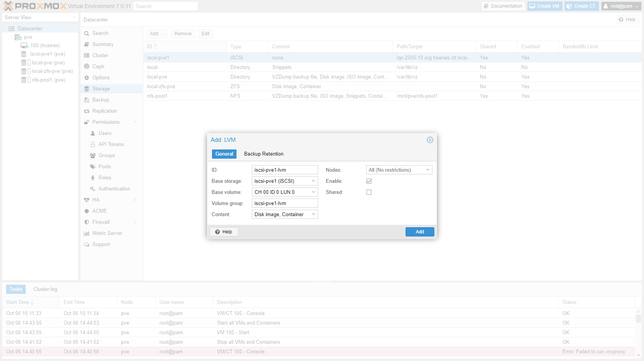Click the Permissions unlock icon

[87, 122]
